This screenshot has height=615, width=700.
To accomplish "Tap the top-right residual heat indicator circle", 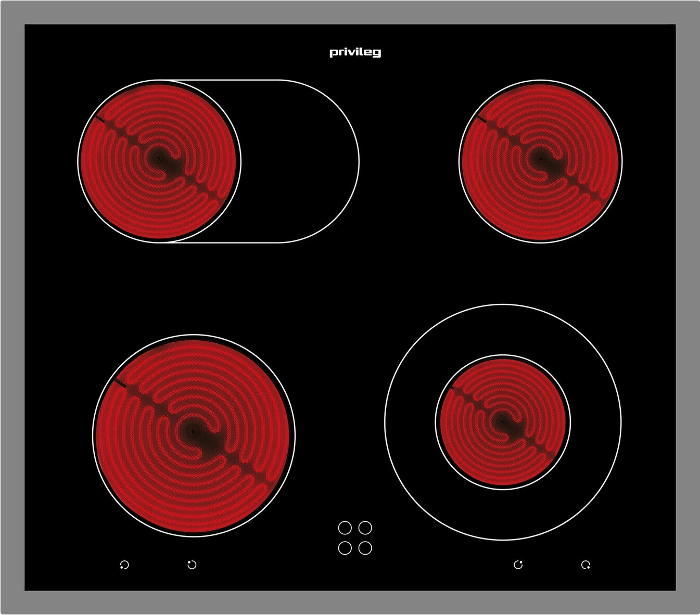I will pyautogui.click(x=365, y=528).
